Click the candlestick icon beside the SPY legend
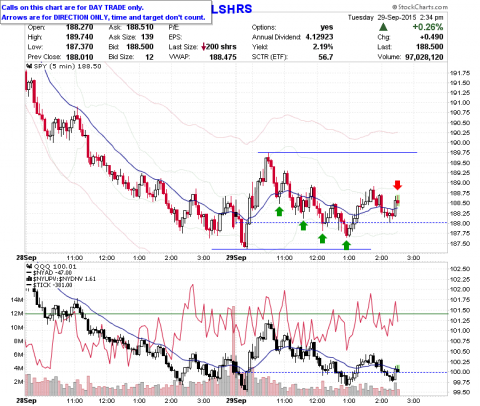The image size is (480, 406). pyautogui.click(x=30, y=66)
